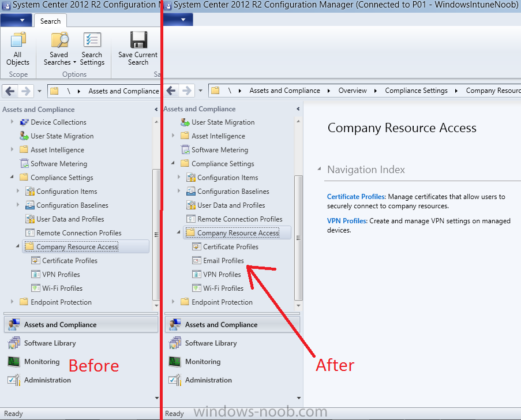Viewport: 521px width, 420px height.
Task: Select Certificate Profiles icon in left window tree
Action: tap(36, 261)
